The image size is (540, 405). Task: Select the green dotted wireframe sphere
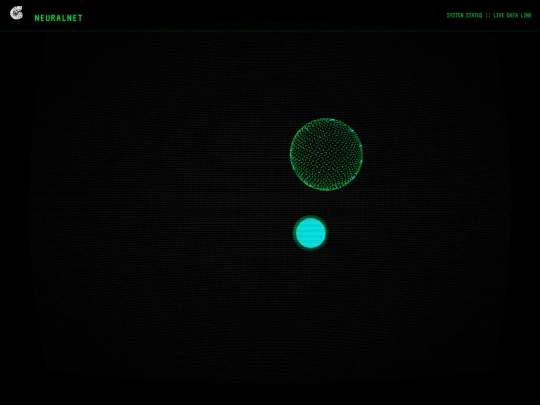[326, 154]
